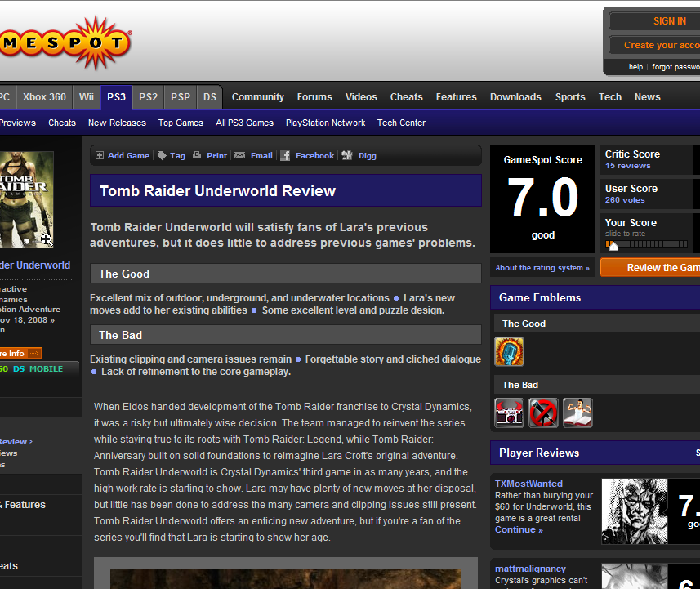Switch to the DS platform tab
Screen dimensions: 700x589
[210, 97]
